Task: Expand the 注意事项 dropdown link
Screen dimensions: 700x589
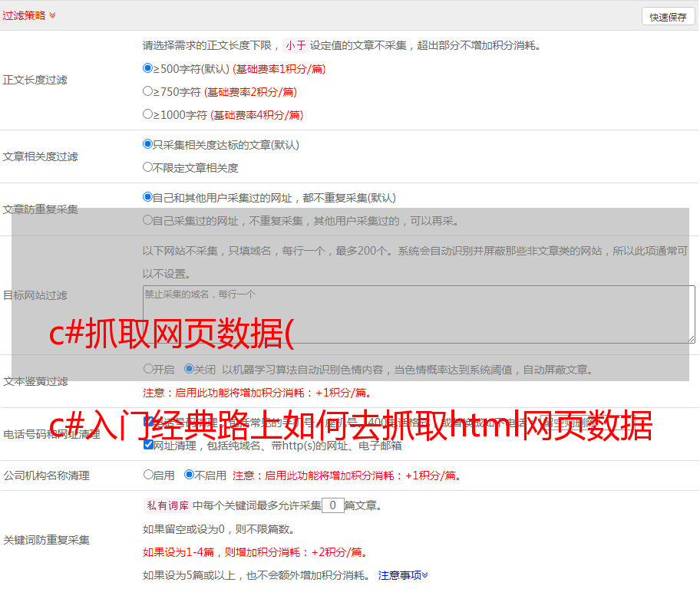Action: coord(403,574)
